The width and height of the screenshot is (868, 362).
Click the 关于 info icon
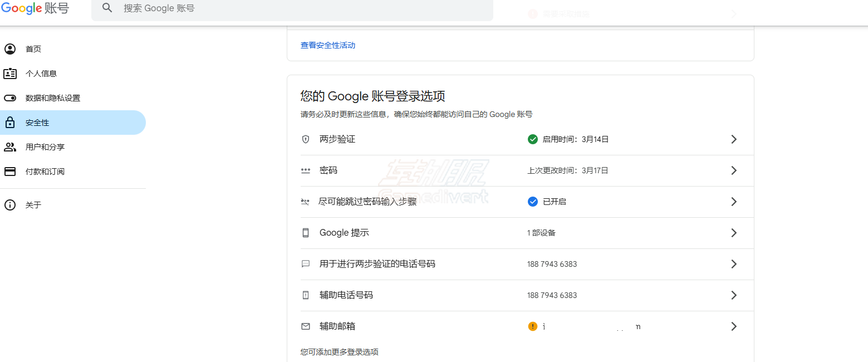[10, 205]
